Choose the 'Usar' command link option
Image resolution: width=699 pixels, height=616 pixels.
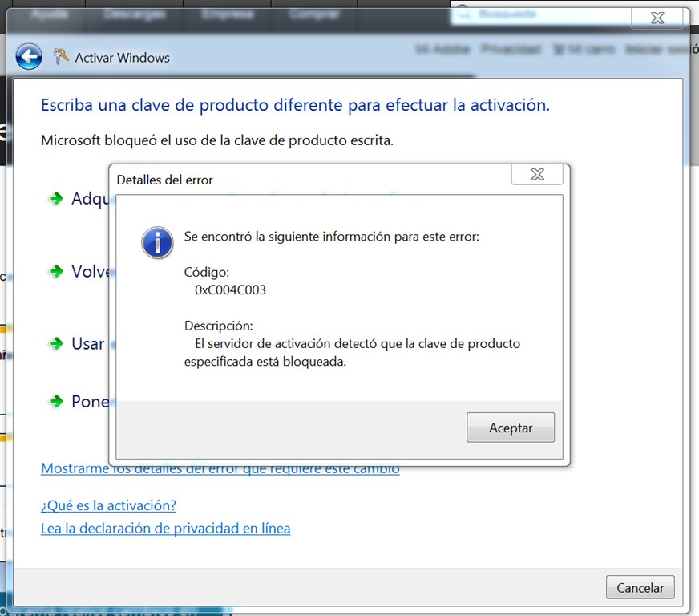click(x=88, y=344)
